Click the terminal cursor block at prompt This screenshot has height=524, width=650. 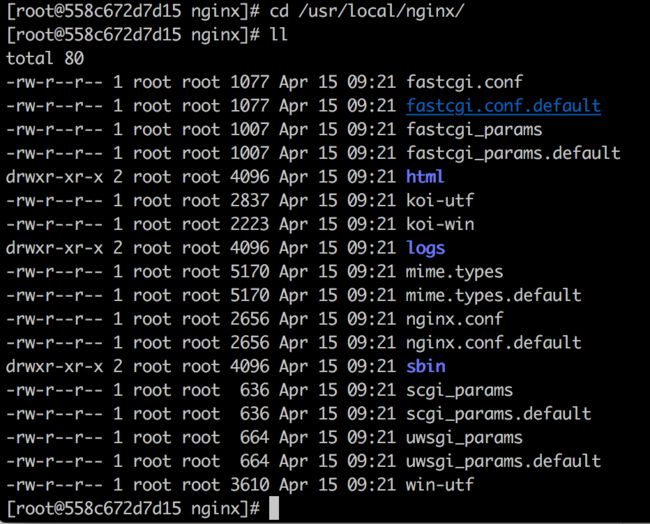point(274,508)
